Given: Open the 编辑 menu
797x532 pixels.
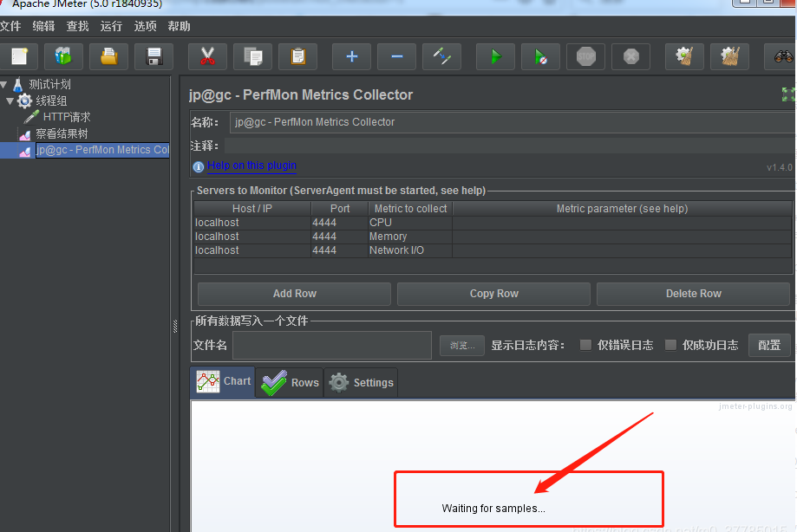Looking at the screenshot, I should (43, 26).
